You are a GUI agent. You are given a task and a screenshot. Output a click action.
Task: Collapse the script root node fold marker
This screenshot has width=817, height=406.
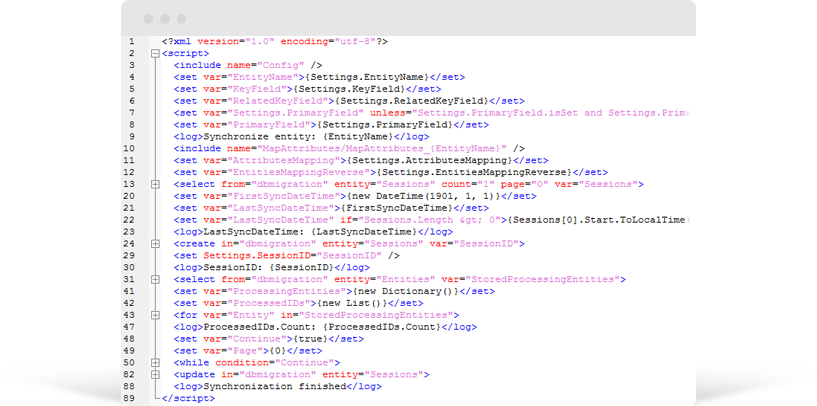154,53
